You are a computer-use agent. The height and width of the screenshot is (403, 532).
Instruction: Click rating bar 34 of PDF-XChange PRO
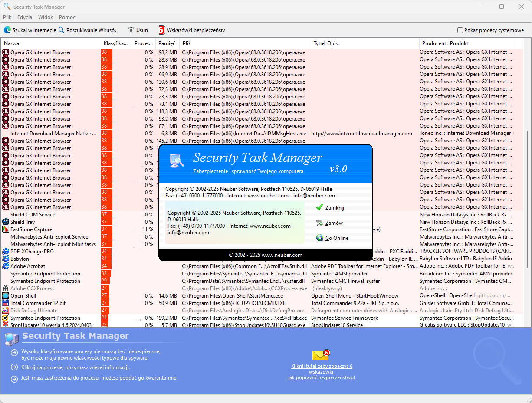pos(106,252)
